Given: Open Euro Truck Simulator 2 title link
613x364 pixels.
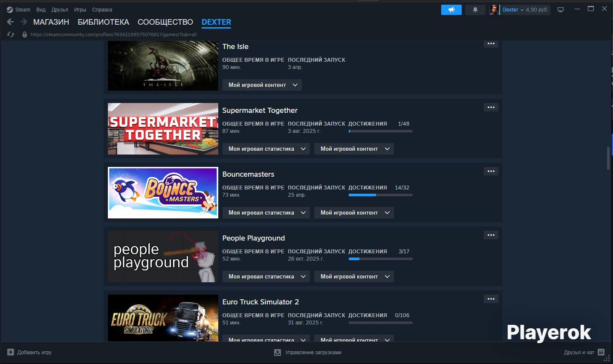Looking at the screenshot, I should pyautogui.click(x=260, y=302).
